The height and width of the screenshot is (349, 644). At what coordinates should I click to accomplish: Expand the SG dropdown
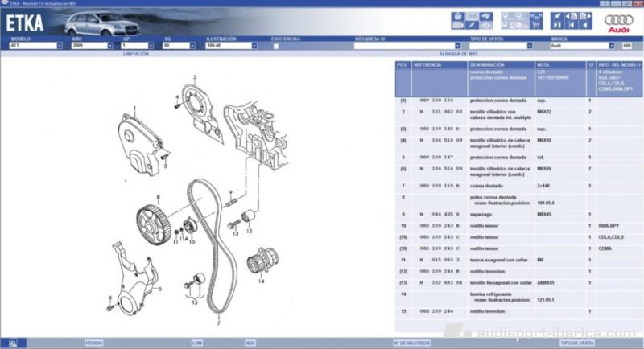(192, 46)
